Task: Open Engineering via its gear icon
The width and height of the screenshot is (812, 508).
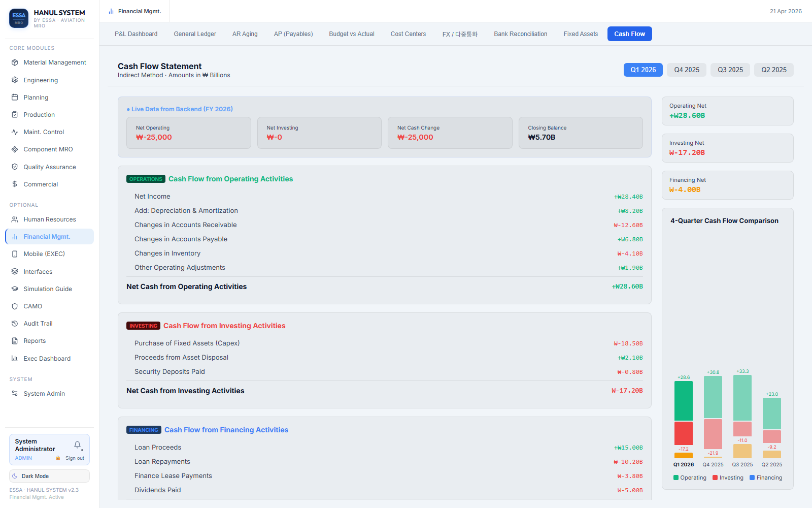Action: (x=15, y=80)
